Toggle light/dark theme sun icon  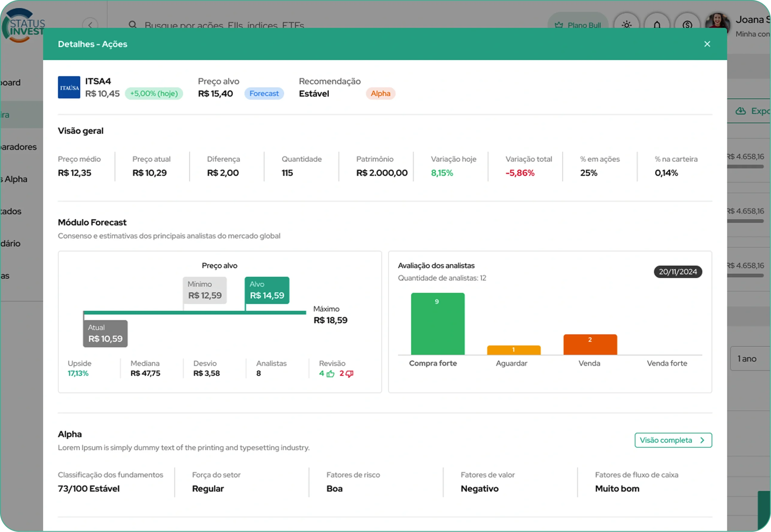point(626,24)
